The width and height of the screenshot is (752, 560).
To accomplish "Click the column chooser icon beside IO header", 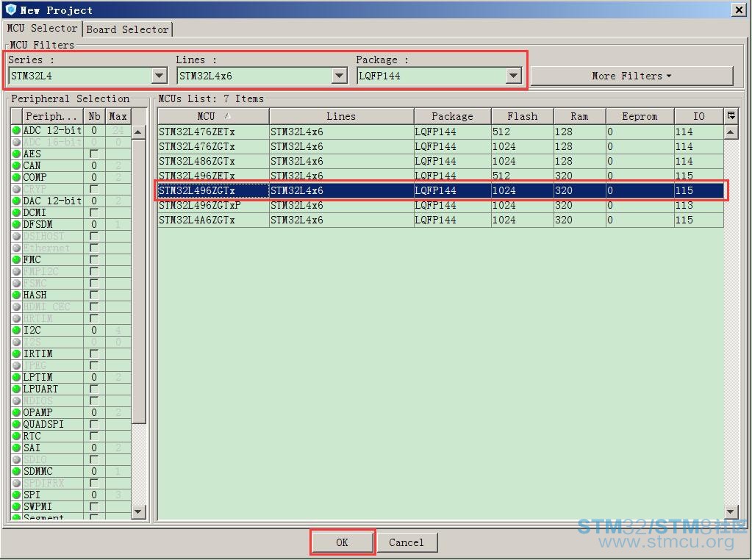I will click(x=731, y=115).
